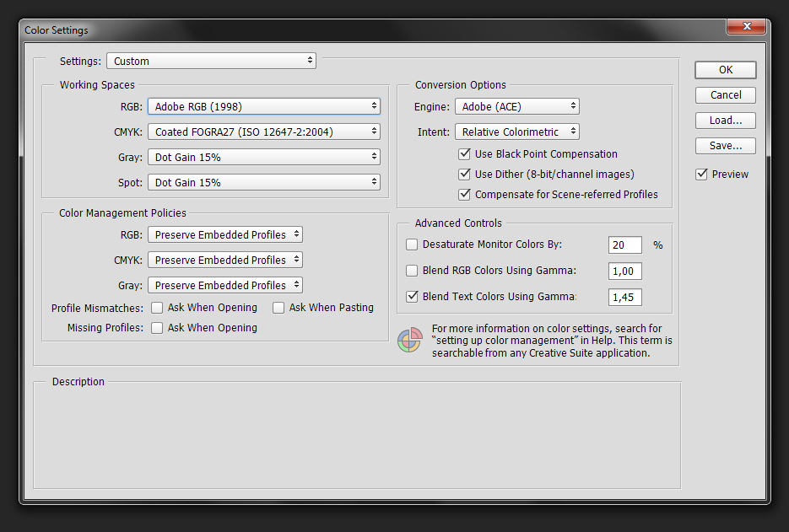
Task: Enable Ask When Pasting for profile mismatches
Action: click(x=278, y=308)
